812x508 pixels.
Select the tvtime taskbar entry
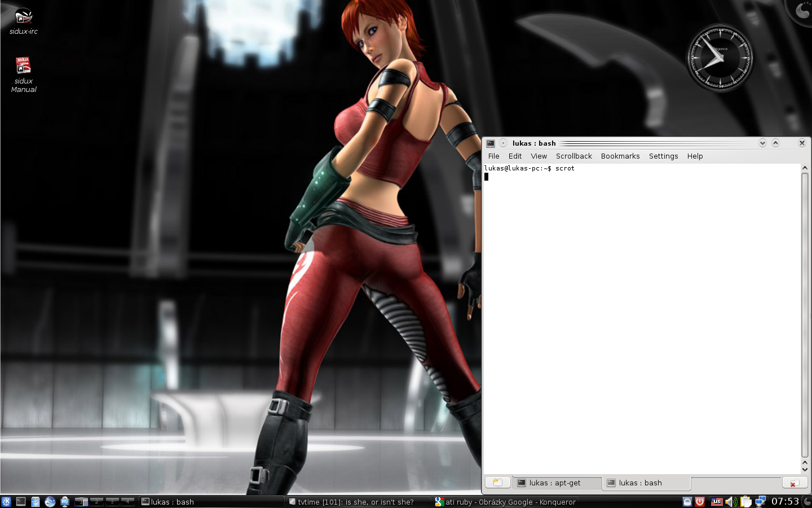[x=359, y=502]
